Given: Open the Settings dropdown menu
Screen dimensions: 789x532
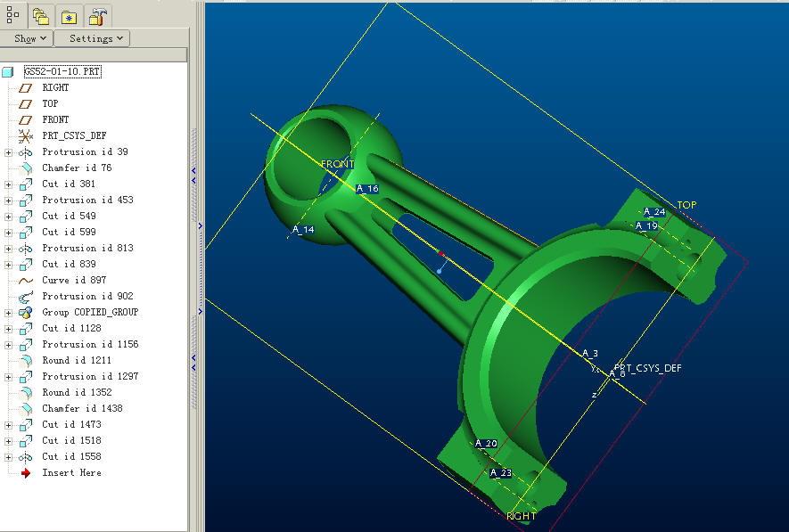Looking at the screenshot, I should tap(92, 38).
